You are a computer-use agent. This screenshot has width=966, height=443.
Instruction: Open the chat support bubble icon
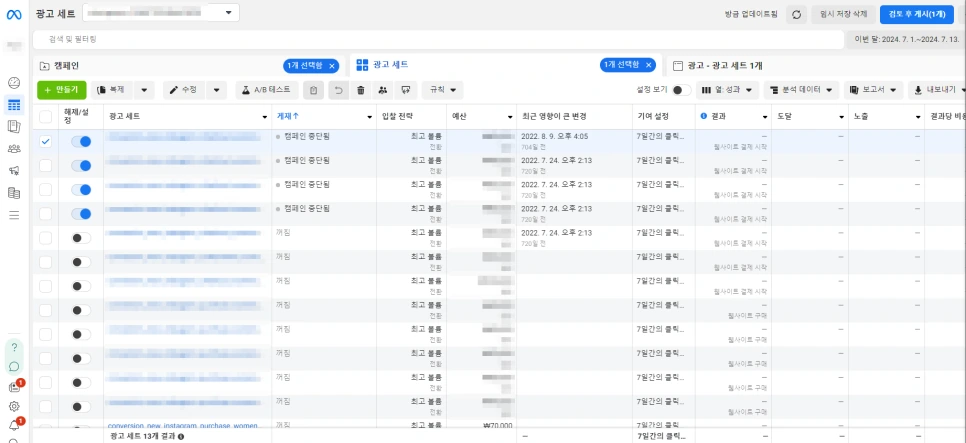pyautogui.click(x=14, y=367)
